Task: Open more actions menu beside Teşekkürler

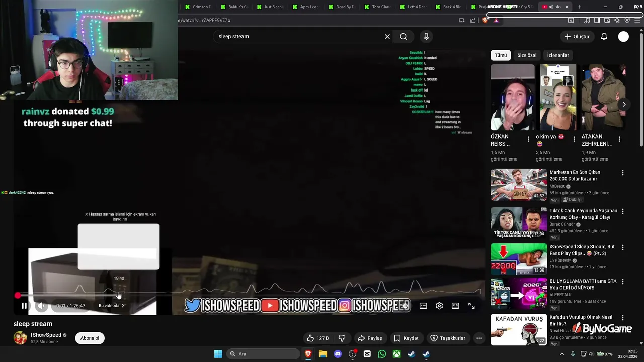Action: [x=479, y=338]
